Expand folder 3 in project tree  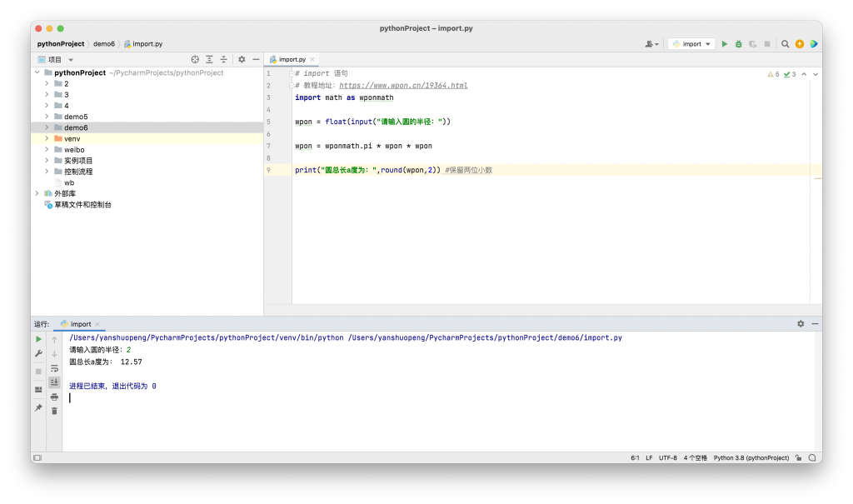47,95
